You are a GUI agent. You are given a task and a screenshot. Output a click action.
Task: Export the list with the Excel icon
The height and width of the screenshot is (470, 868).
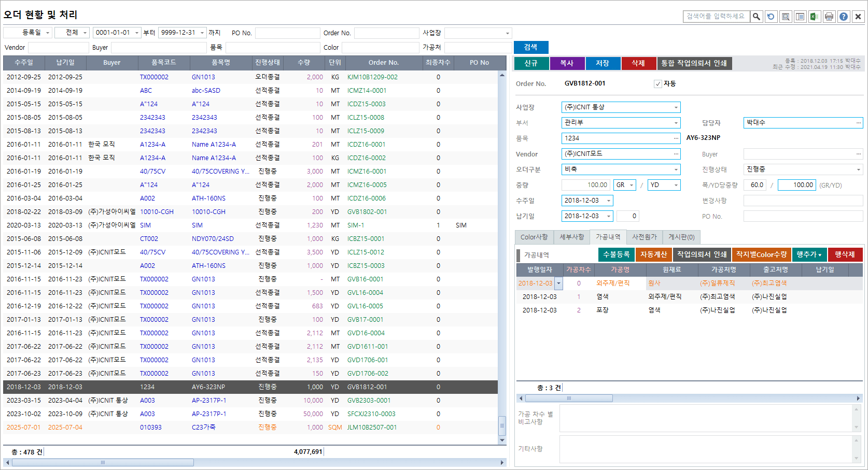click(814, 17)
